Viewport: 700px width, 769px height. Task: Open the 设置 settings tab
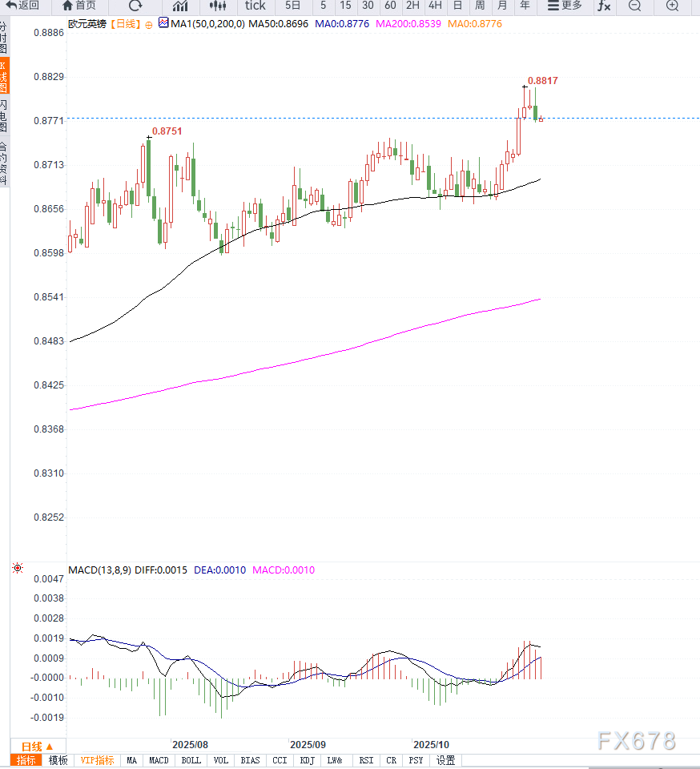point(446,760)
